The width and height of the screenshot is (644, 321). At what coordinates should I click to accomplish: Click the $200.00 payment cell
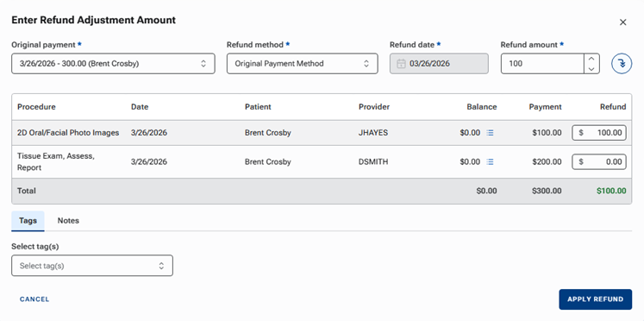click(547, 162)
